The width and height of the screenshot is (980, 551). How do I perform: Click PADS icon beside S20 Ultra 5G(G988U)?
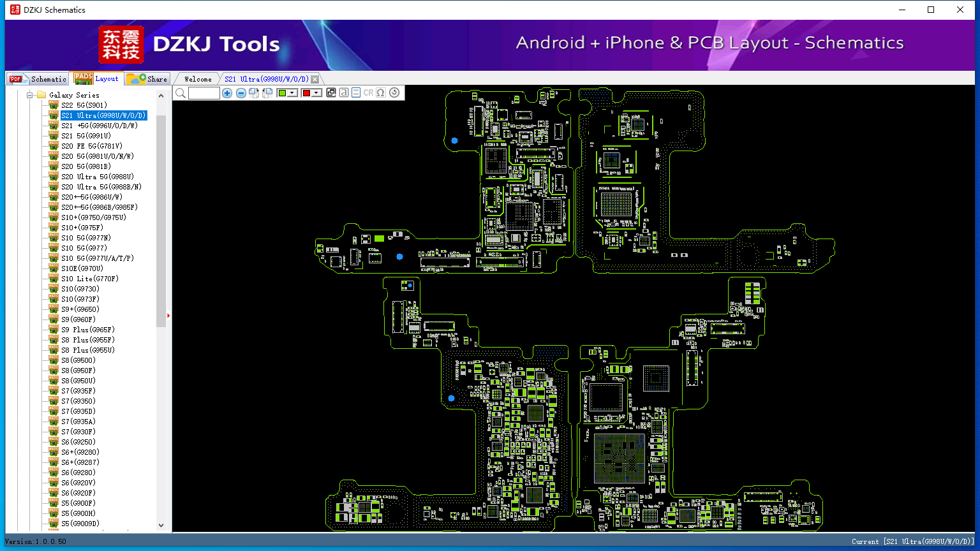[54, 177]
